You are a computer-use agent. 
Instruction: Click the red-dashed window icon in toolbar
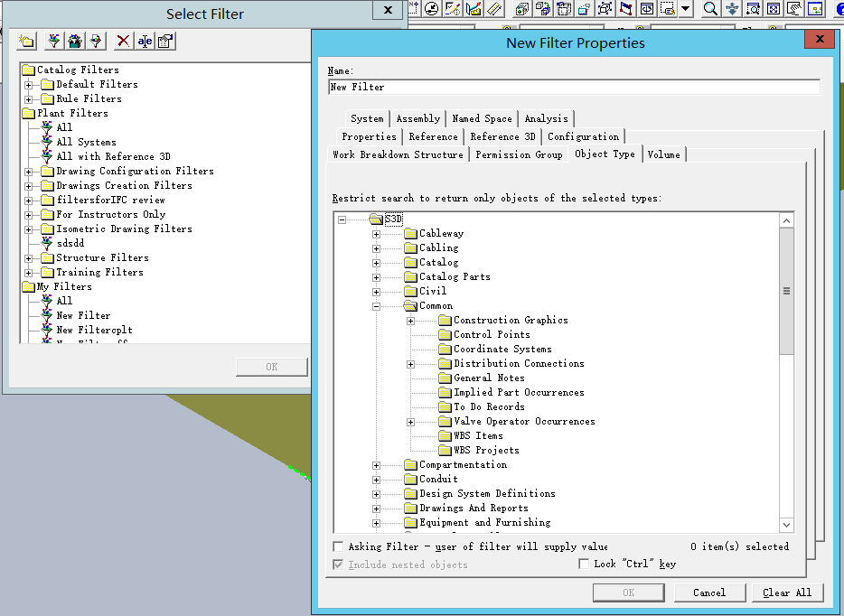tap(585, 9)
